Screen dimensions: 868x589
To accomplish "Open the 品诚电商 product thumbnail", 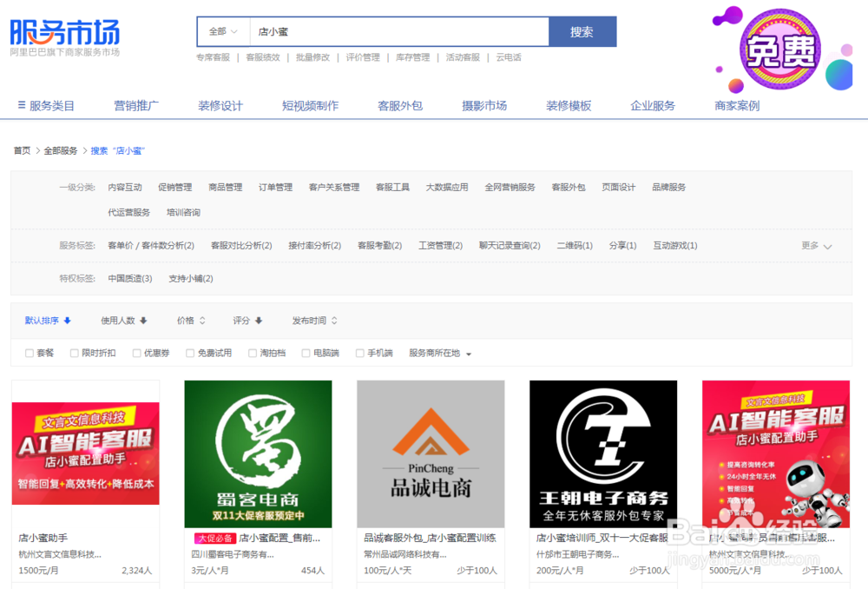I will (431, 453).
